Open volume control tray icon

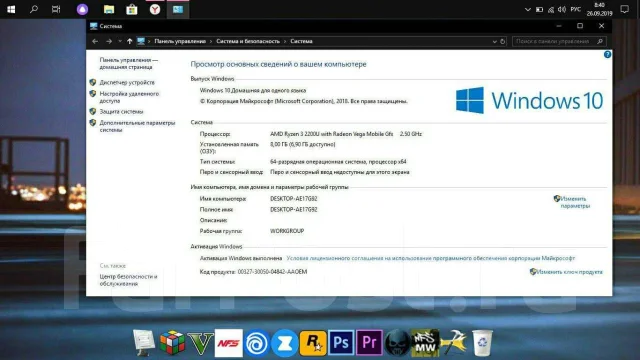(x=562, y=9)
